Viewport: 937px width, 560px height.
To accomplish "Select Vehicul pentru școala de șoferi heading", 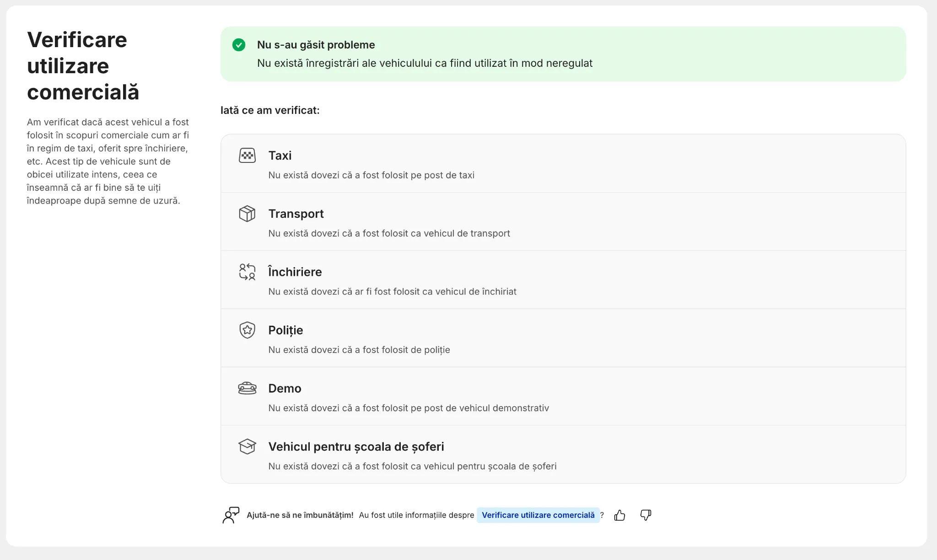I will (356, 447).
